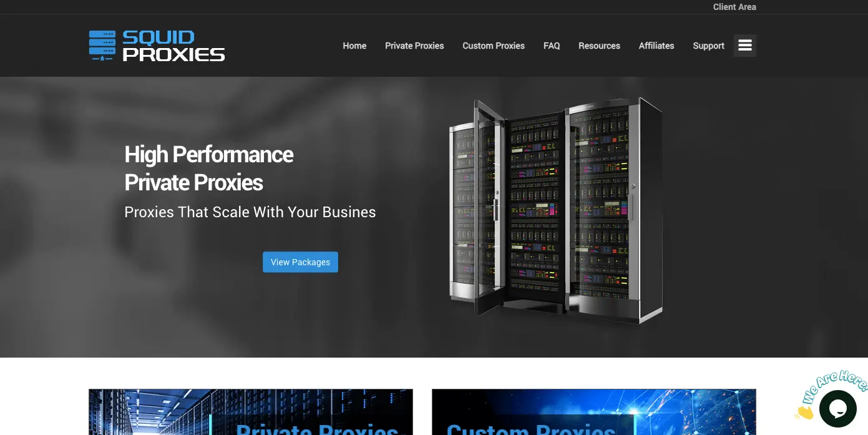Open the Support menu item

click(708, 46)
